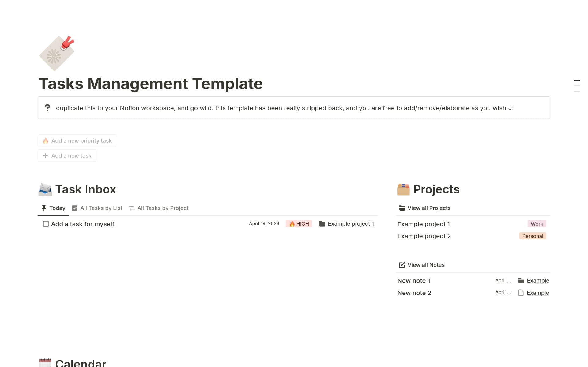The height and width of the screenshot is (367, 588).
Task: Check the Add a task for myself checkbox
Action: (x=46, y=224)
